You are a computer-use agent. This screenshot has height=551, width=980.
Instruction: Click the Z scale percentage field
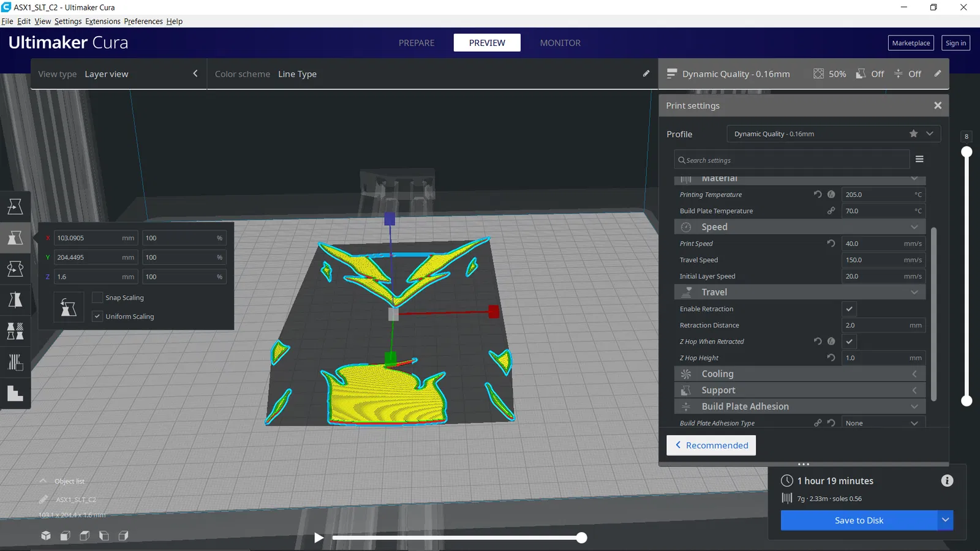(184, 277)
